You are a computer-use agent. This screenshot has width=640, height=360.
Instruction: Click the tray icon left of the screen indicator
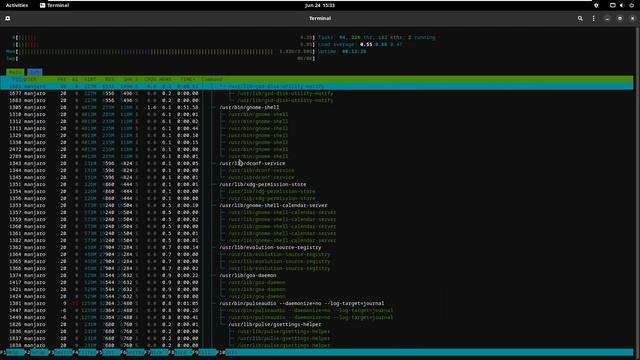596,5
